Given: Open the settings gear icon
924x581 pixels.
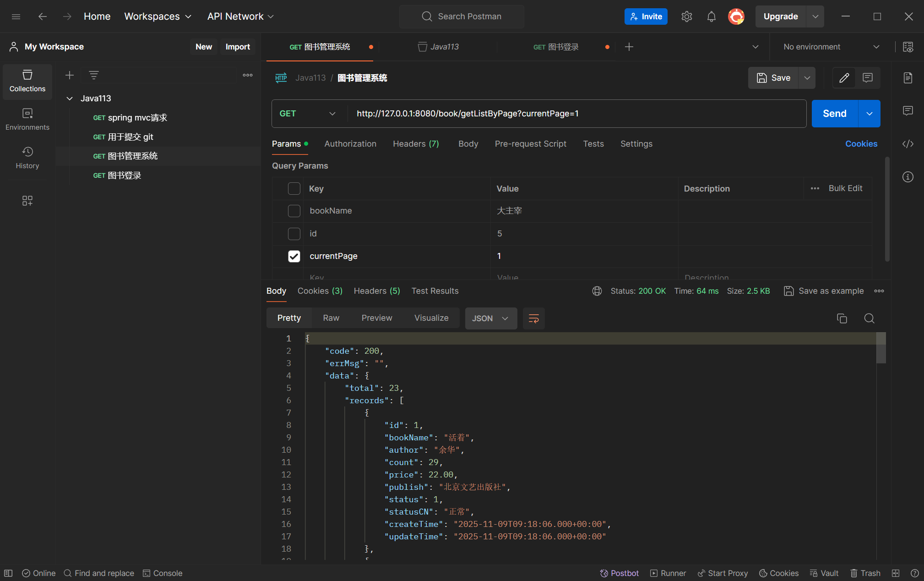Looking at the screenshot, I should point(686,16).
